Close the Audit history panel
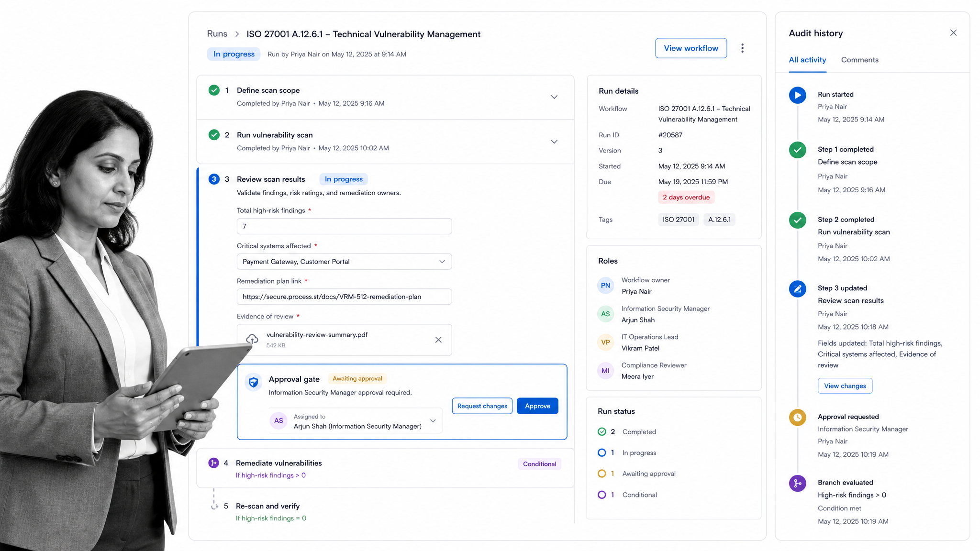 coord(953,33)
